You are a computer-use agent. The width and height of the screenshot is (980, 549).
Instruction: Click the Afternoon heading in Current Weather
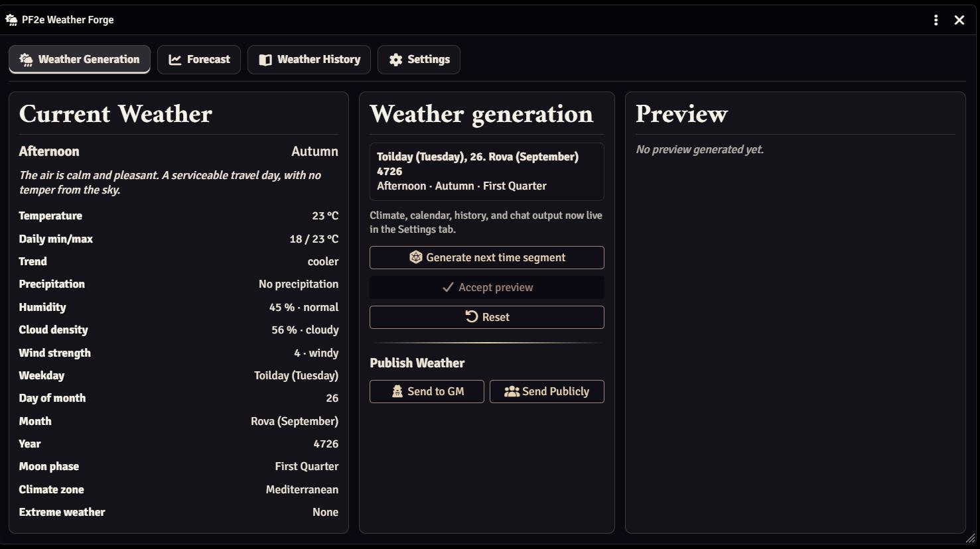tap(49, 152)
